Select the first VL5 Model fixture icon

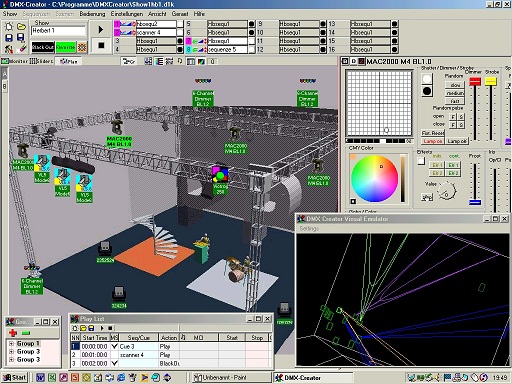42,168
